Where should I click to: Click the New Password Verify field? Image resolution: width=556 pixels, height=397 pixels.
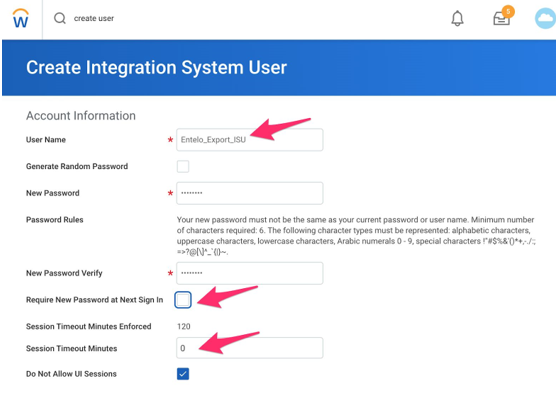pos(250,273)
